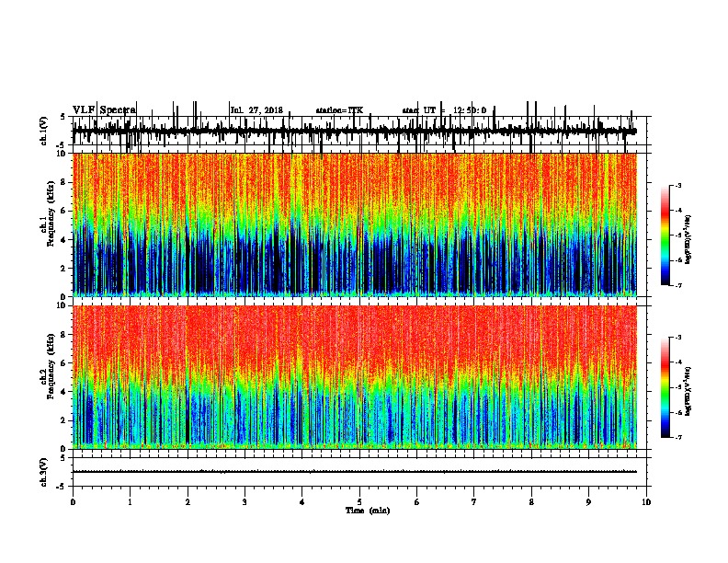Image resolution: width=728 pixels, height=563 pixels.
Task: Select the ch.2 Frequency (kHz) axis label
Action: click(47, 365)
